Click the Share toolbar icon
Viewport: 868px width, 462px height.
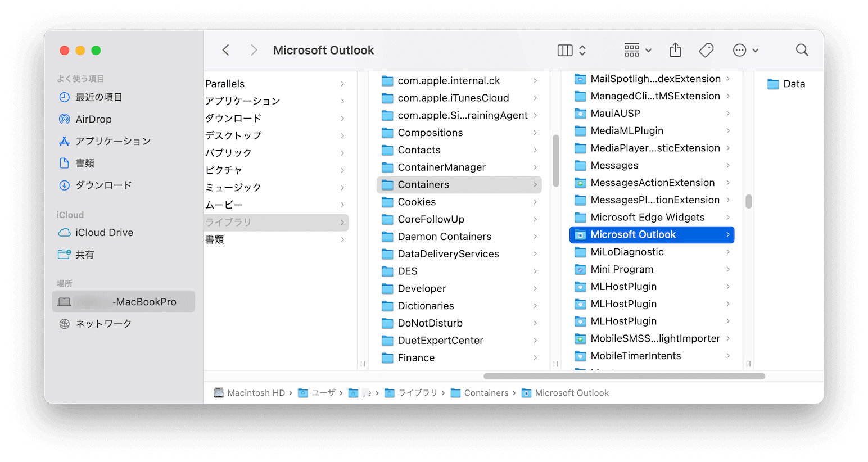pyautogui.click(x=675, y=51)
